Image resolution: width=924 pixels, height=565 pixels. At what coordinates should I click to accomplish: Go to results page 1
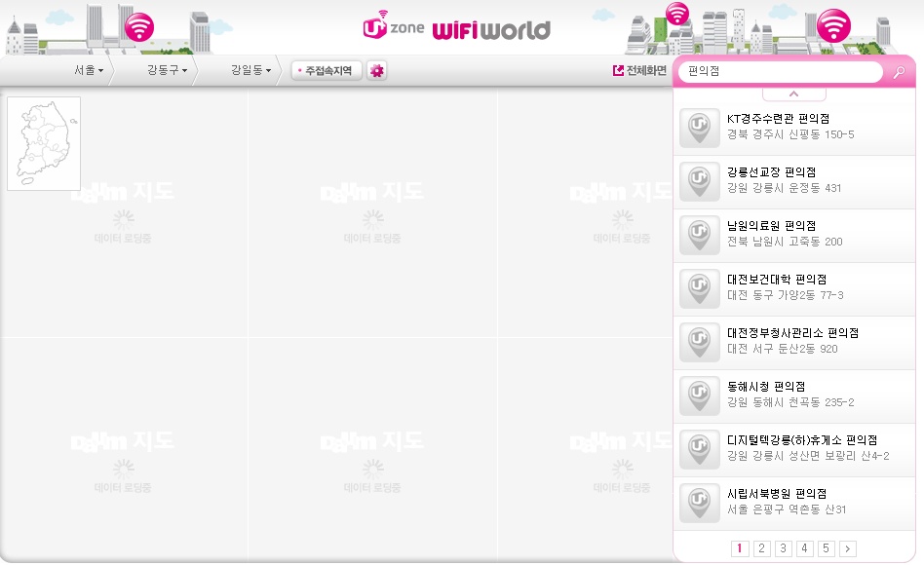point(740,548)
